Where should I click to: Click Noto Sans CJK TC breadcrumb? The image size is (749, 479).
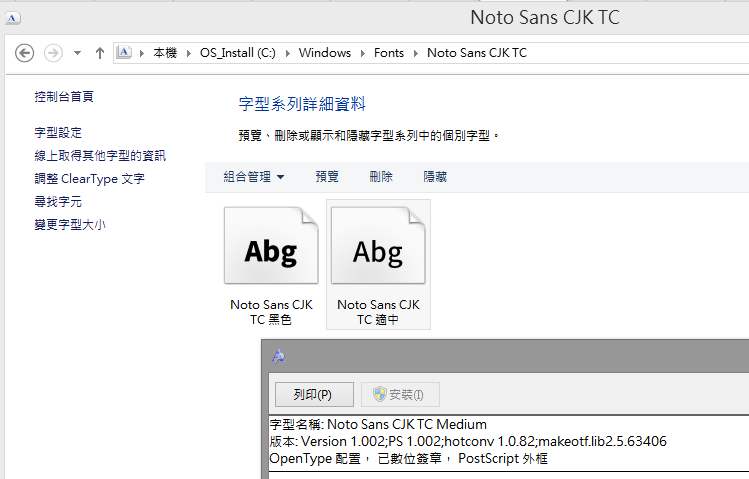coord(477,53)
